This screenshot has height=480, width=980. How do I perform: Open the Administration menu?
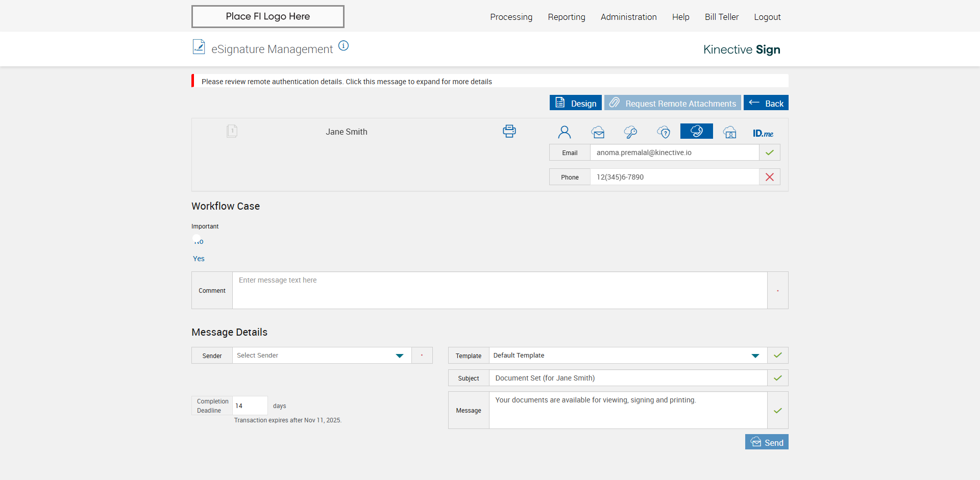tap(628, 17)
